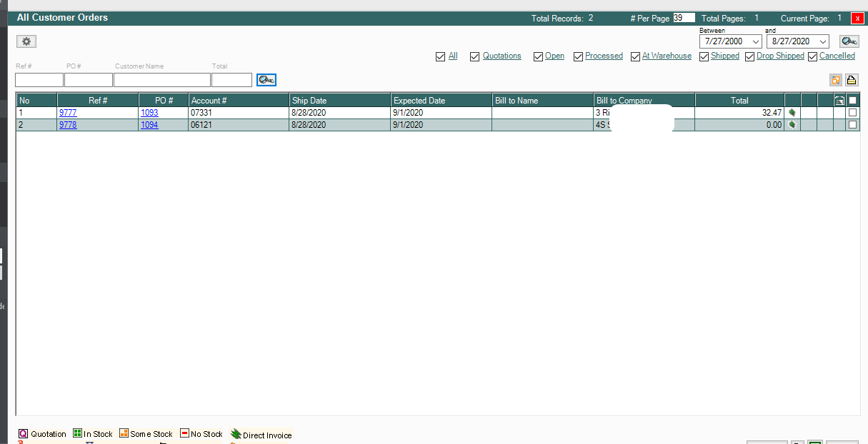The image size is (868, 444).
Task: Open PO number link 1094
Action: (149, 125)
